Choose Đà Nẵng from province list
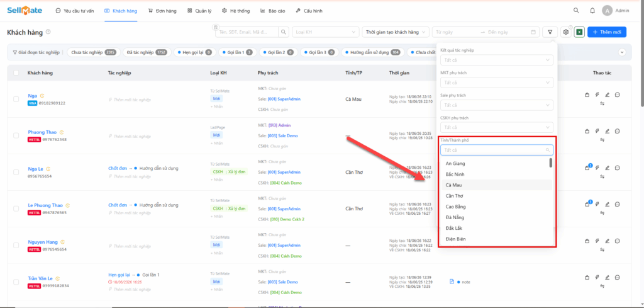Image resolution: width=644 pixels, height=308 pixels. (x=497, y=217)
